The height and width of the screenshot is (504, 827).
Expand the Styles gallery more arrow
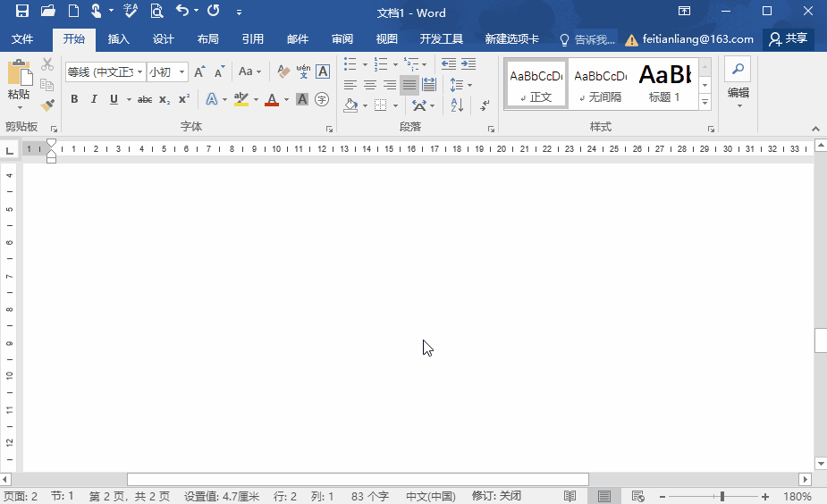705,102
